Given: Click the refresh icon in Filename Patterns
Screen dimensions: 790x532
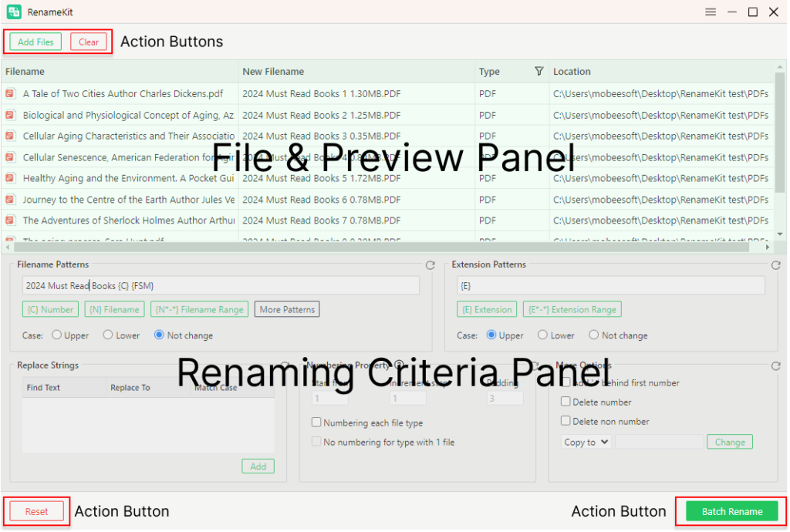Looking at the screenshot, I should click(x=430, y=264).
